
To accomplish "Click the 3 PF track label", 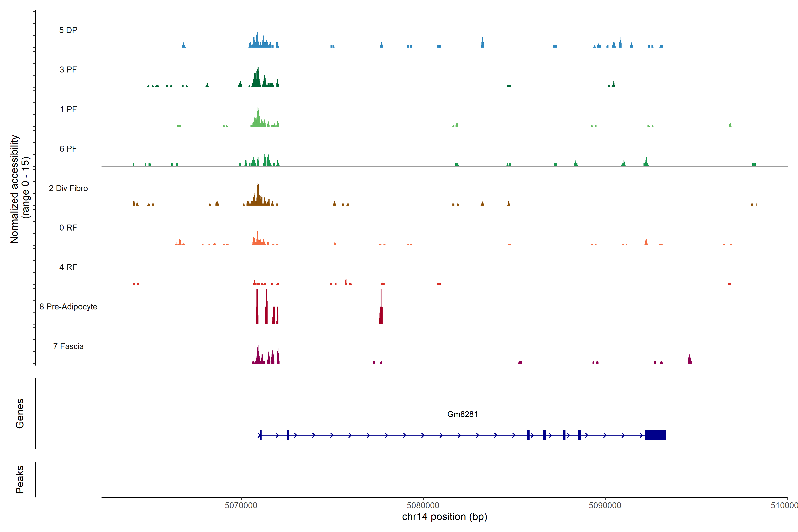I will tap(68, 70).
